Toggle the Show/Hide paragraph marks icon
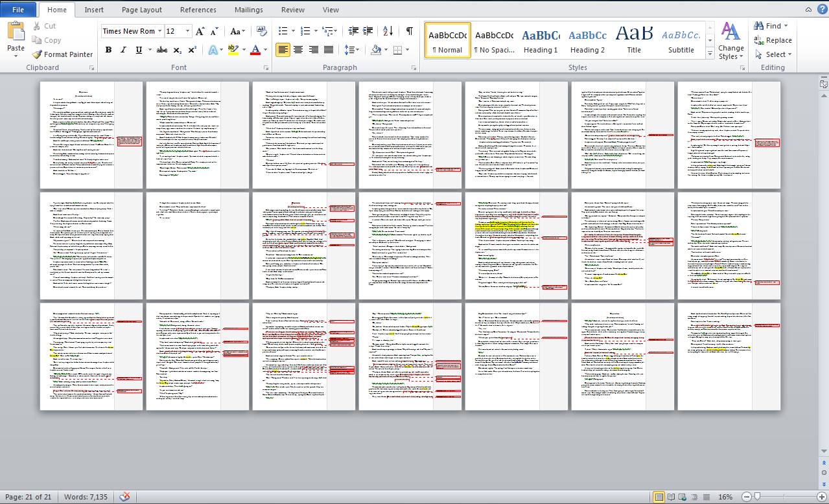 click(409, 31)
